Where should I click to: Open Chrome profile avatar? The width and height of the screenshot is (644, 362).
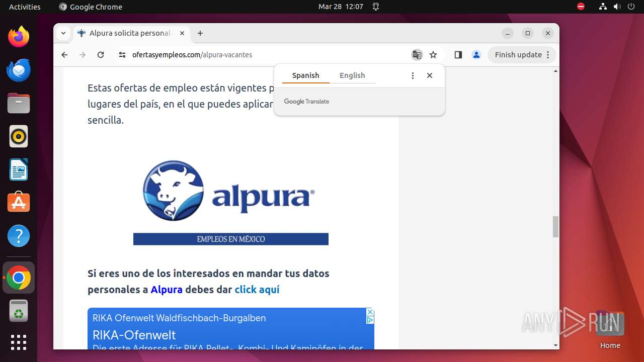tap(476, 55)
